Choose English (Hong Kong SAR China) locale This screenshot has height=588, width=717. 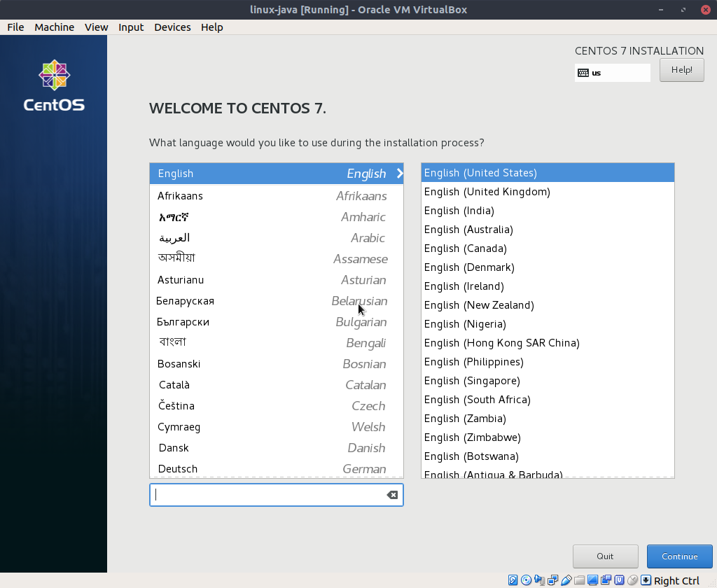pos(548,343)
